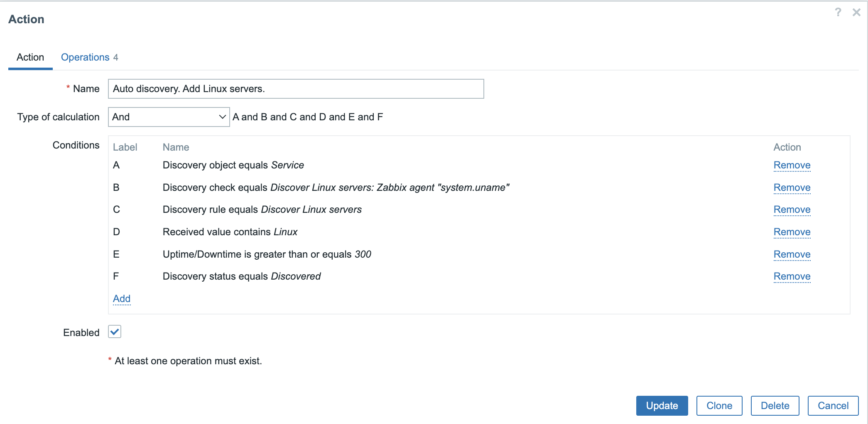Remove condition F Discovery status
This screenshot has width=868, height=424.
(792, 276)
